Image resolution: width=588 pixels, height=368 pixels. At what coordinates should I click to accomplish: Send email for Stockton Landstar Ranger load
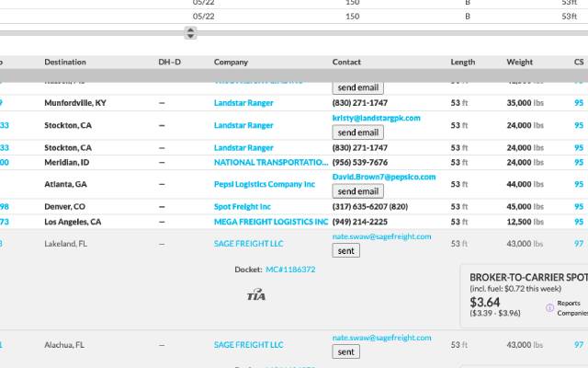357,132
